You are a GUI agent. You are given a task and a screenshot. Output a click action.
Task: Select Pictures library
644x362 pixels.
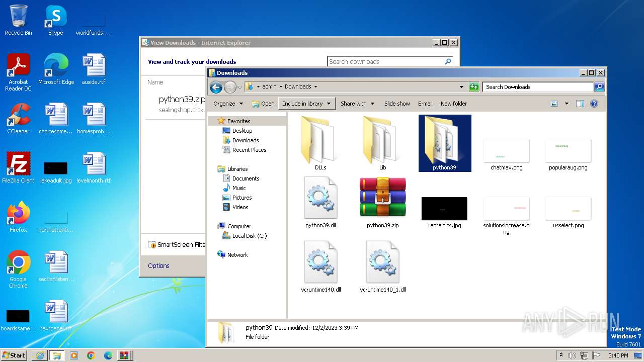point(242,198)
